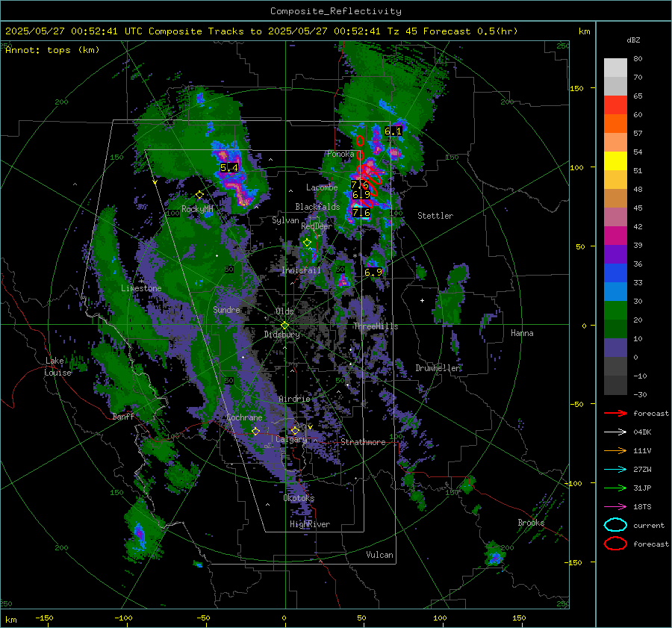This screenshot has height=628, width=672.
Task: Click the Limestone label
Action: (141, 288)
